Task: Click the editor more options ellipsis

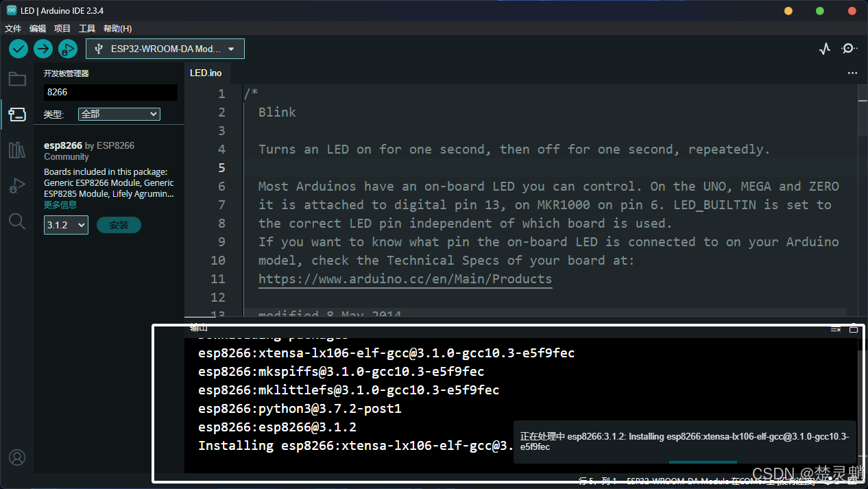Action: 852,73
